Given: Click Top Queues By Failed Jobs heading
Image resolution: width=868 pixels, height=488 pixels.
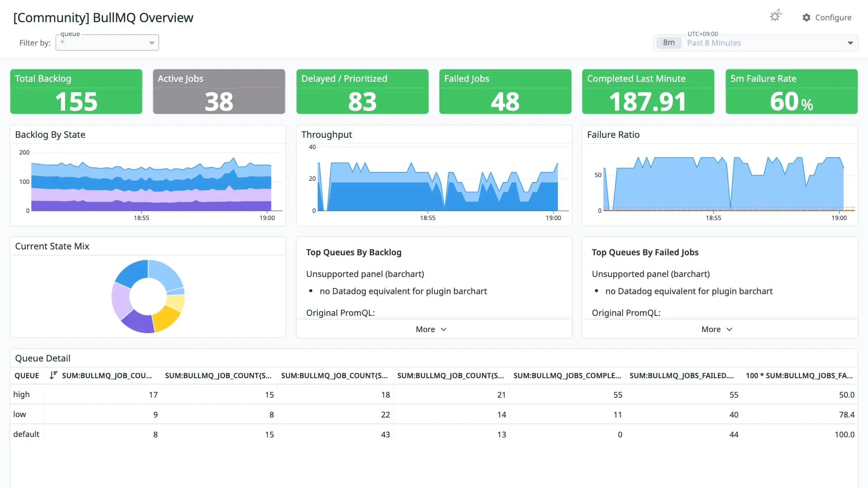Looking at the screenshot, I should coord(645,252).
